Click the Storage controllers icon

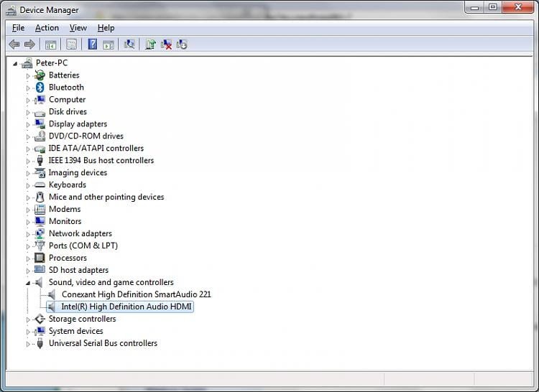click(40, 319)
